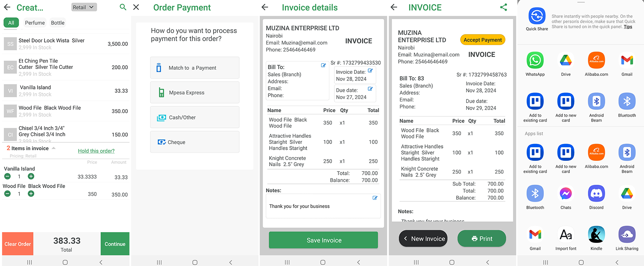Open Quick Share
644x266 pixels.
(536, 15)
